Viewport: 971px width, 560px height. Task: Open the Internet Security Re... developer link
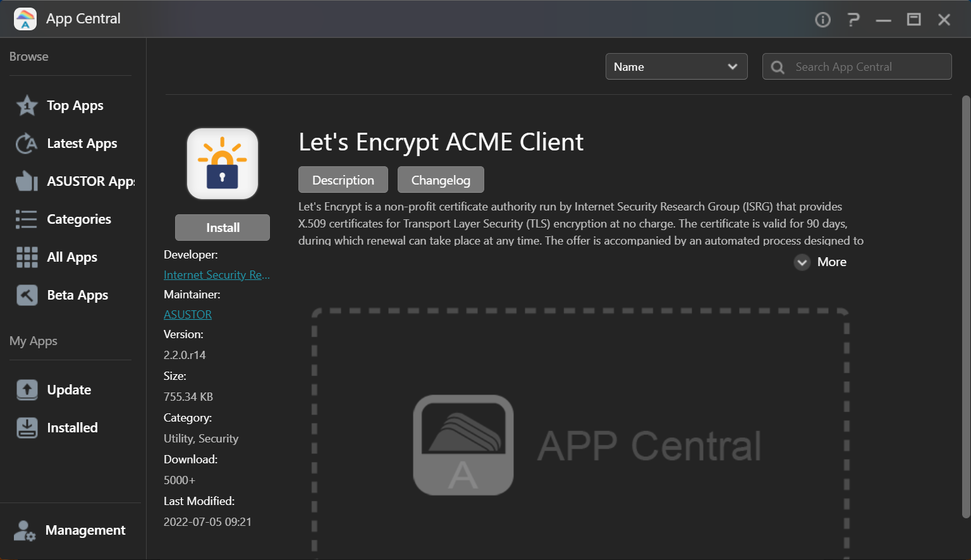[x=217, y=275]
